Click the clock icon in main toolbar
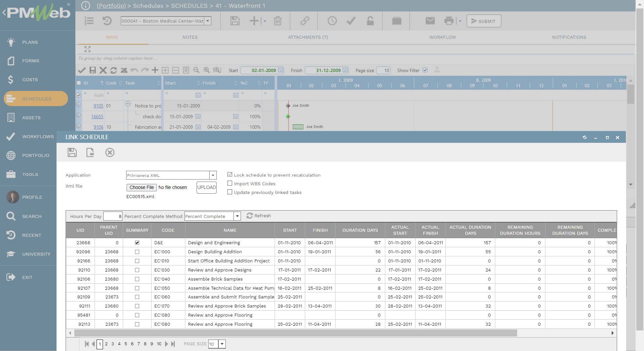The height and width of the screenshot is (351, 644). (x=332, y=21)
